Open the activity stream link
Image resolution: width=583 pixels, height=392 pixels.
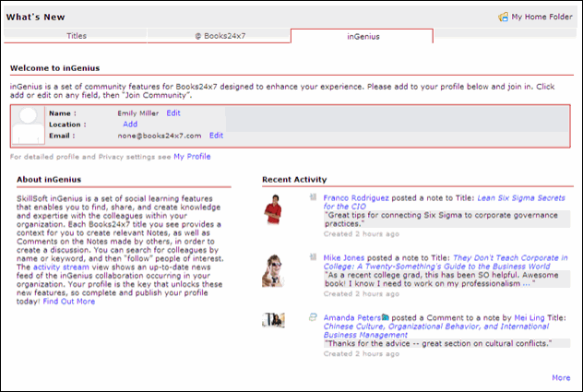click(x=61, y=267)
